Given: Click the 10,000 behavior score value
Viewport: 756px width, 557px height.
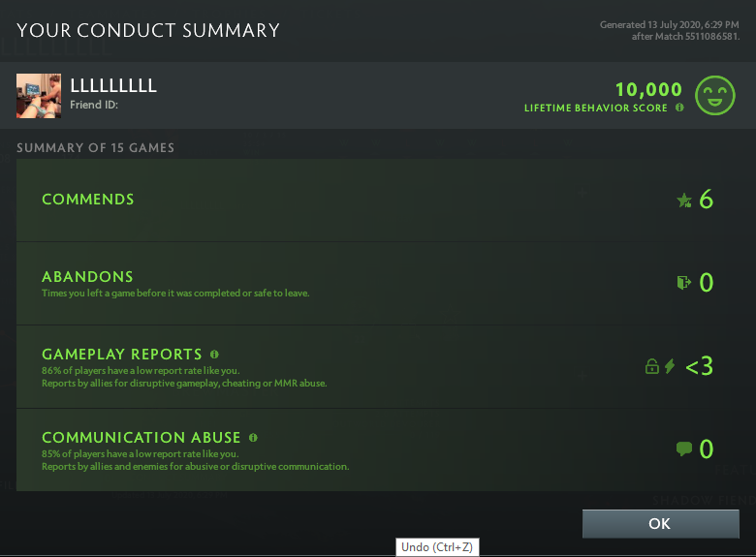Looking at the screenshot, I should coord(648,89).
